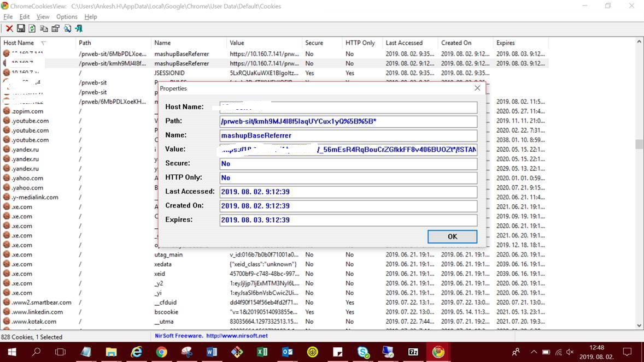The width and height of the screenshot is (644, 362).
Task: Click the Secure field showing No
Action: click(x=348, y=163)
